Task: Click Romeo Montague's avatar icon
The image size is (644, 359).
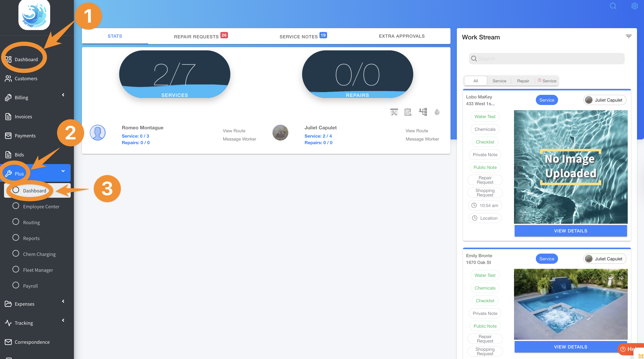Action: point(98,133)
